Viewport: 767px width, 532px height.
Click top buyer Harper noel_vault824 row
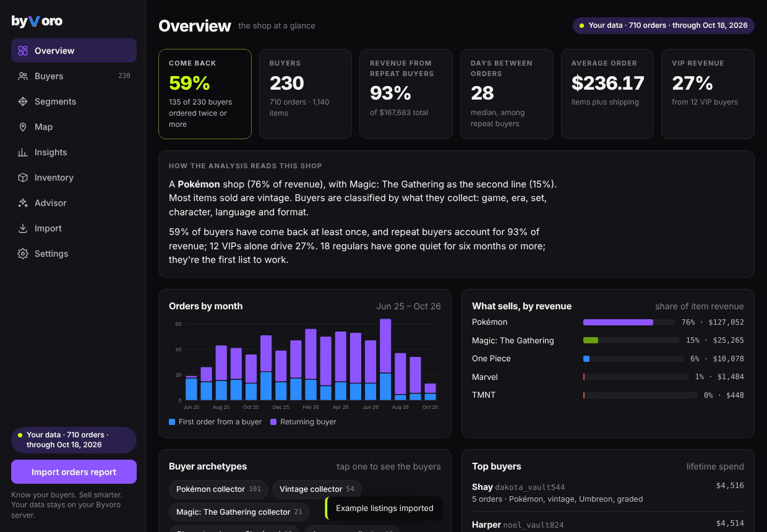[608, 525]
